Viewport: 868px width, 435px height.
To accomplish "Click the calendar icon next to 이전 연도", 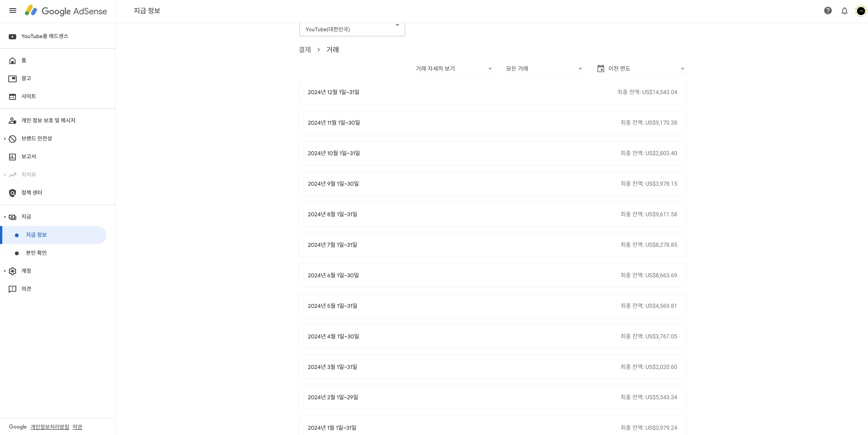I will click(x=600, y=68).
